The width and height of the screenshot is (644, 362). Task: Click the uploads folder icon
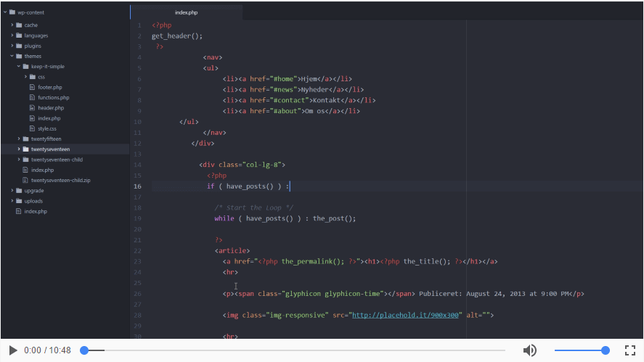click(x=19, y=201)
